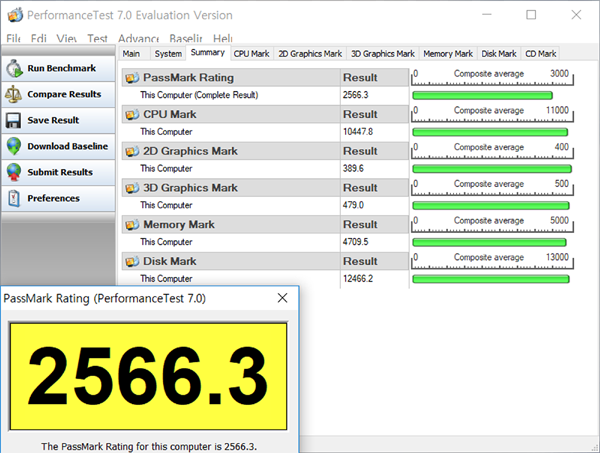This screenshot has height=453, width=600.
Task: Click the 2D Graphics Mark green result bar
Action: (492, 169)
